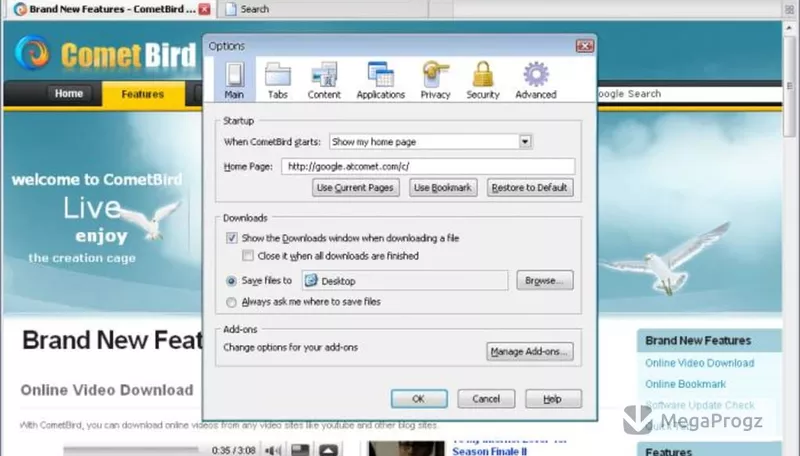This screenshot has width=800, height=456.
Task: Click Restore to Default button
Action: (530, 188)
